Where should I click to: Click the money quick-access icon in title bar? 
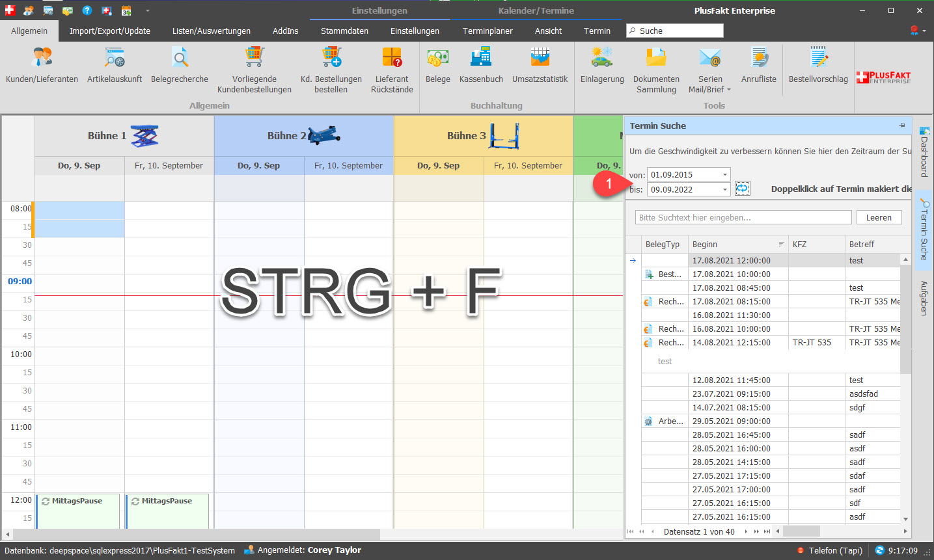pyautogui.click(x=68, y=10)
